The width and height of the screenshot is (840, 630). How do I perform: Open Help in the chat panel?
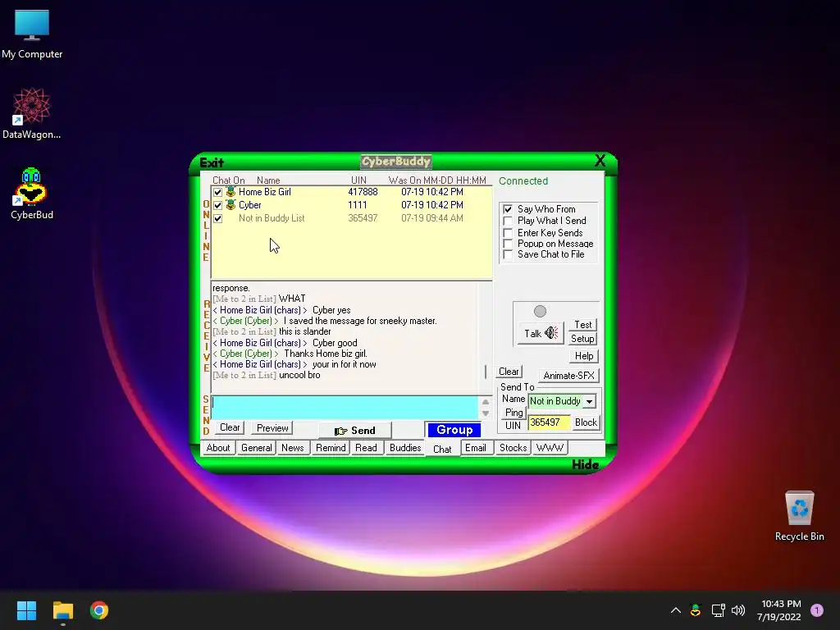[583, 356]
